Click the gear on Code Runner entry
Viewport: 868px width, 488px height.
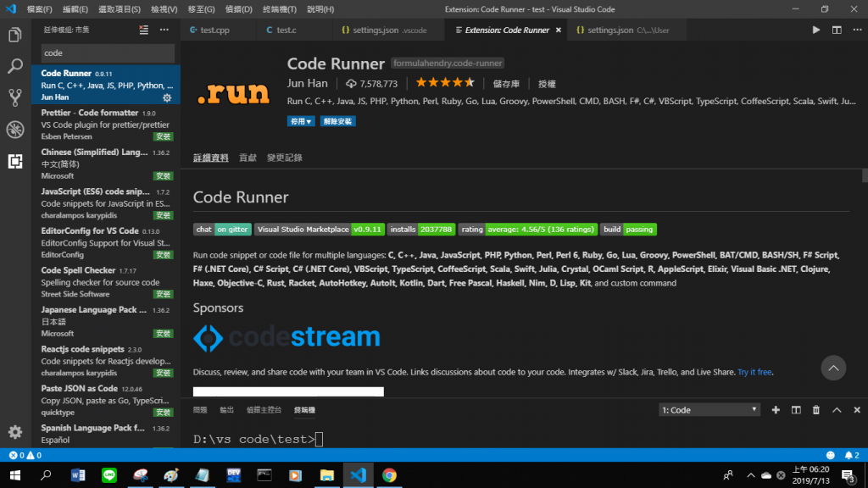tap(167, 97)
